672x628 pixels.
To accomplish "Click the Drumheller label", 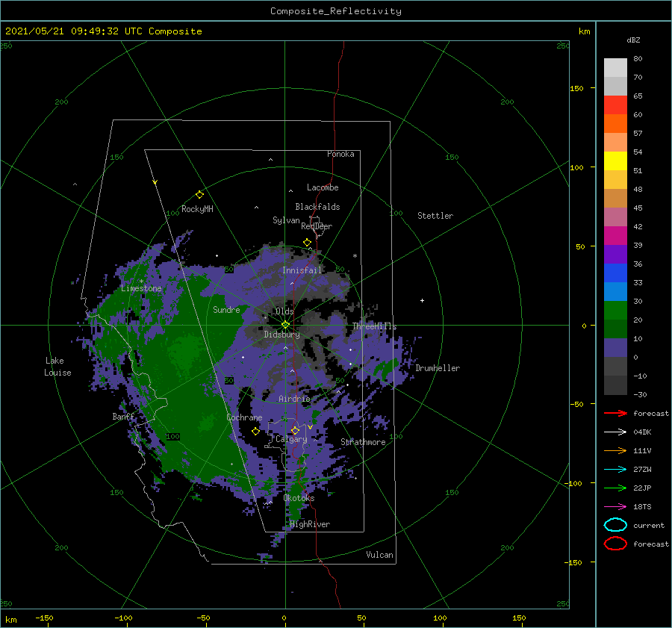I will (438, 368).
